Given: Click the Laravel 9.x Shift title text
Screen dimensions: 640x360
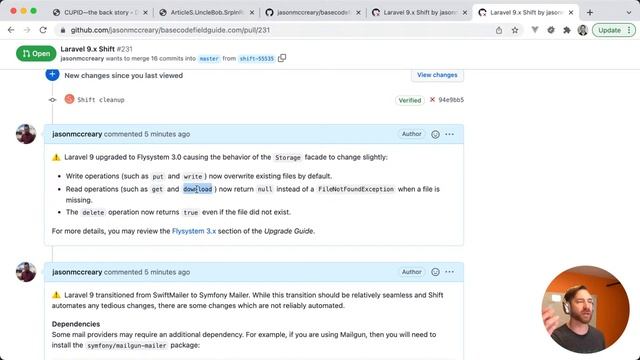Looking at the screenshot, I should 87,49.
